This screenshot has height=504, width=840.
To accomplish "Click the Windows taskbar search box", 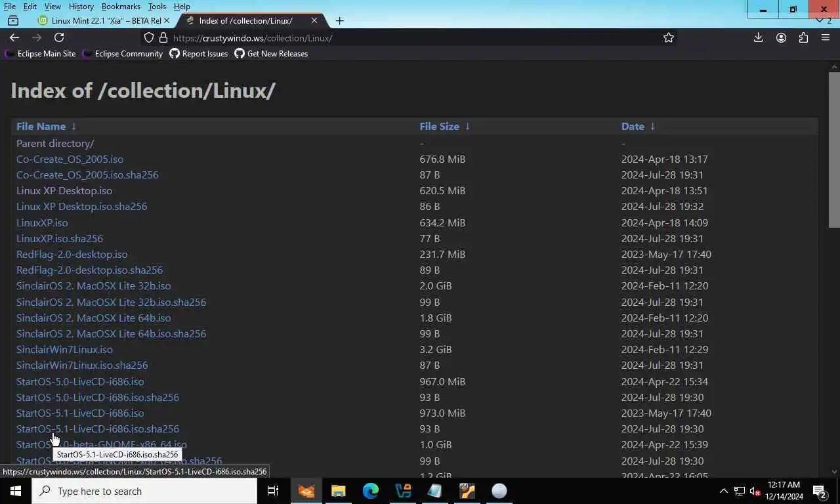I will [x=144, y=491].
